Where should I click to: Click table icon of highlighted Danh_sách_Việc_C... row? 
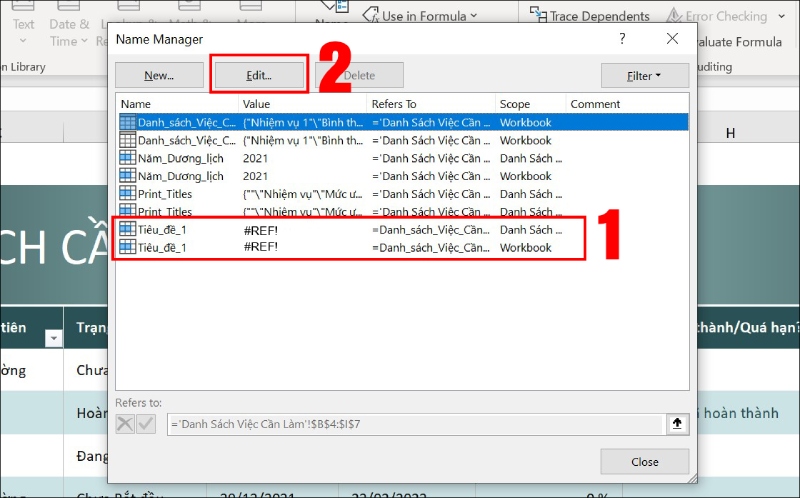(x=128, y=122)
